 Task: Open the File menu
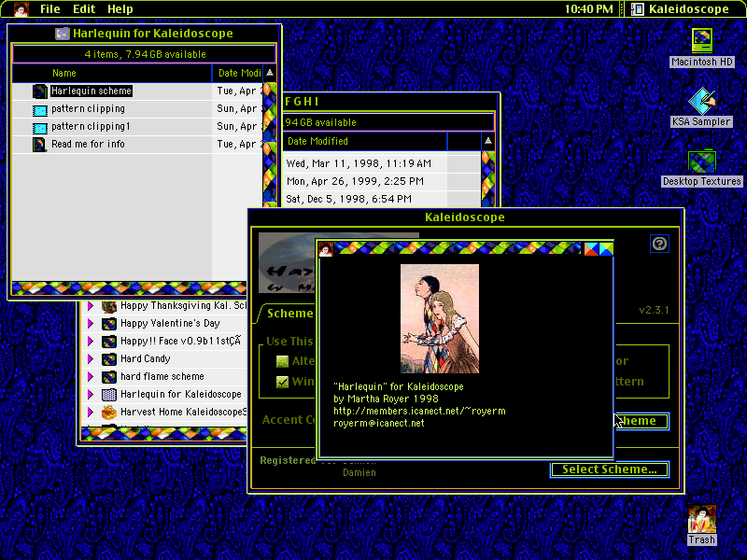point(50,9)
